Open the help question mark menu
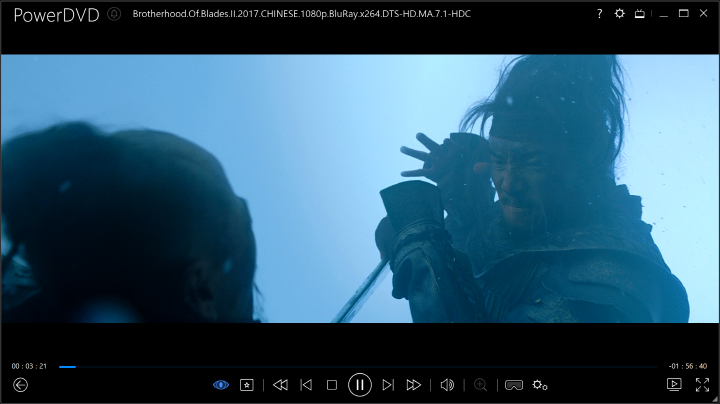720x404 pixels. pos(599,14)
